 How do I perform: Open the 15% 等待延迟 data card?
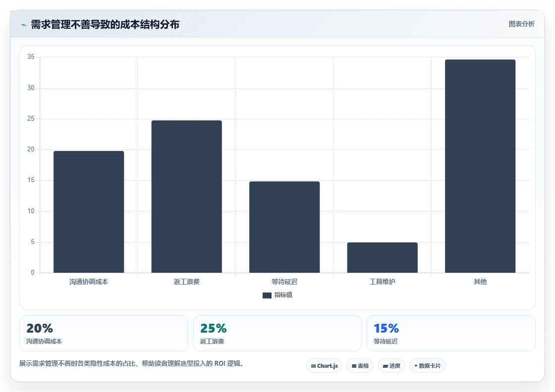coord(451,333)
